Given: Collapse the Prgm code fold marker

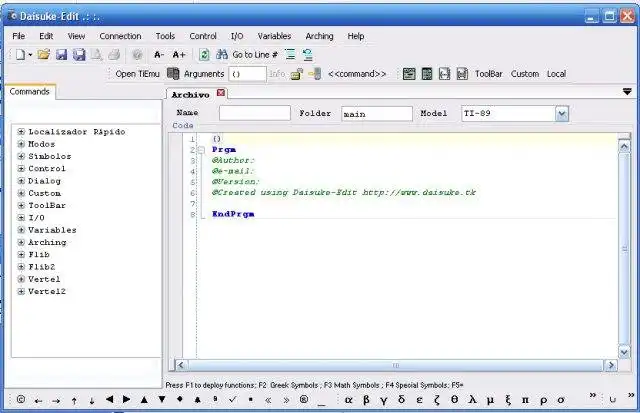Looking at the screenshot, I should coord(201,150).
